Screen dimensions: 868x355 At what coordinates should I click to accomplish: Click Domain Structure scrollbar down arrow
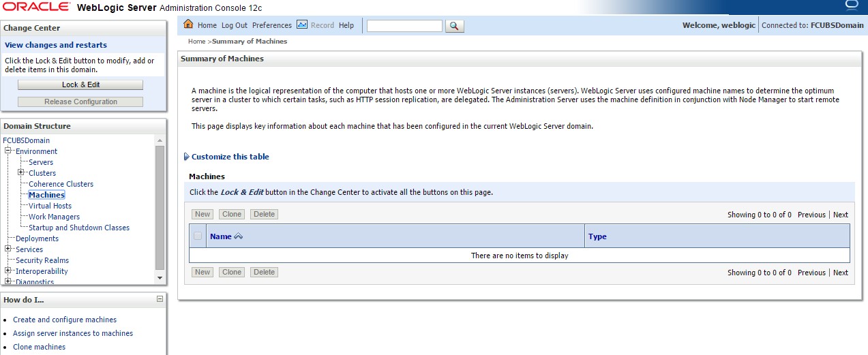click(160, 278)
